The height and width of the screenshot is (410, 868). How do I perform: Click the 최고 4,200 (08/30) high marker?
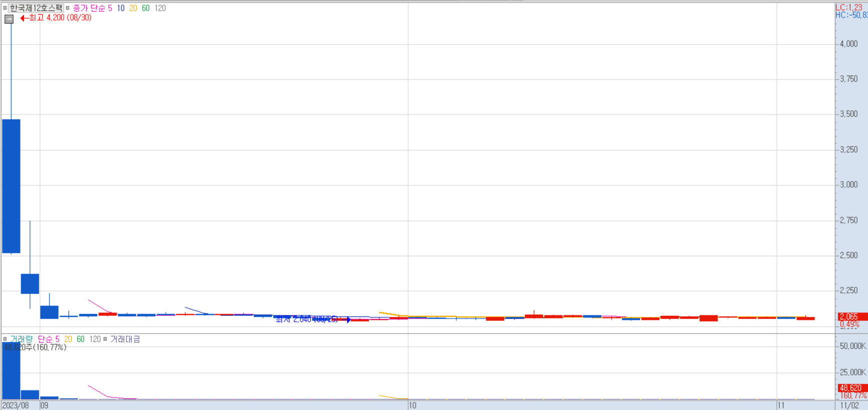(56, 18)
